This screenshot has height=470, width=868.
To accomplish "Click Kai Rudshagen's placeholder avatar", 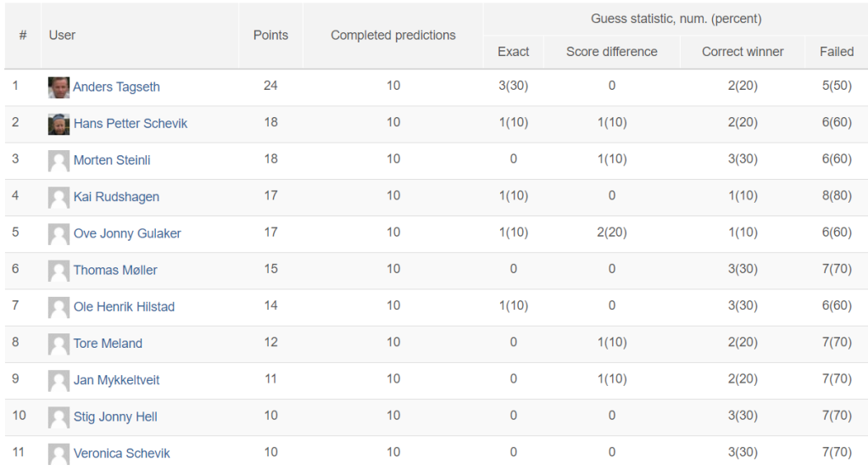I will point(58,198).
